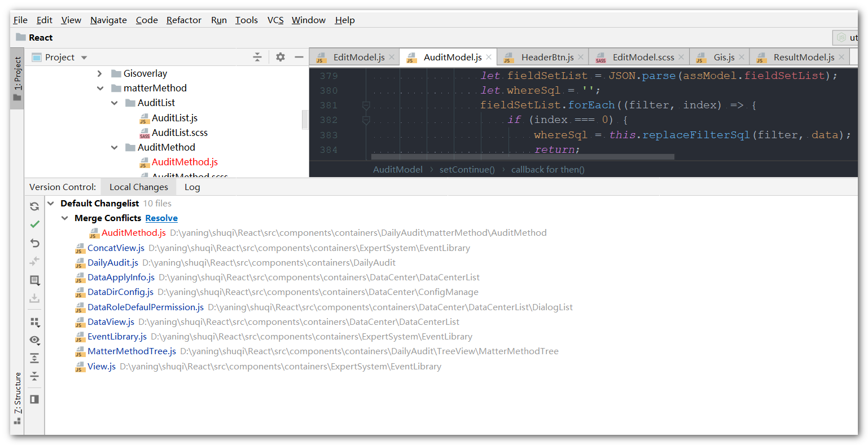Screen dimensions: 868x445
Task: Collapse the matterMethod folder
Action: click(100, 88)
